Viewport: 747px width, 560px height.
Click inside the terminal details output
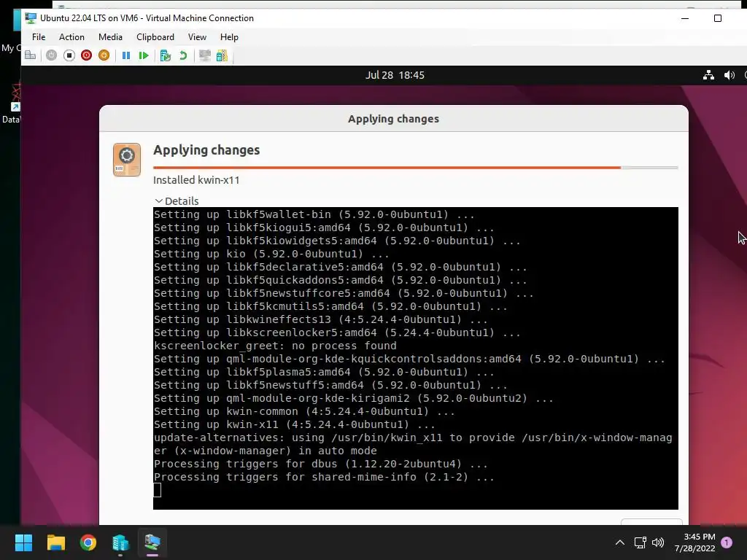[415, 358]
